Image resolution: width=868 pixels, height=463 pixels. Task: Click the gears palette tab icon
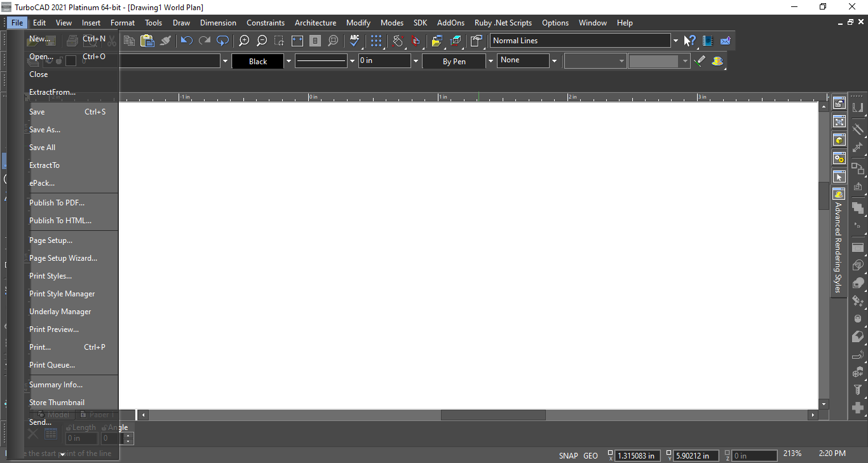(839, 158)
